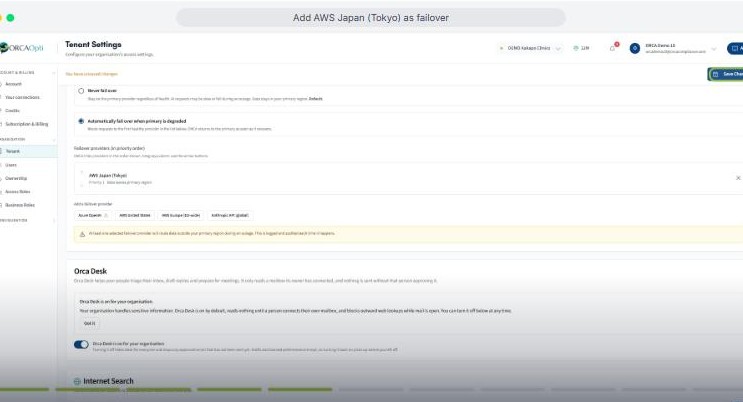This screenshot has width=743, height=402.
Task: Click the first grey tutorial progress segment
Action: [371, 390]
